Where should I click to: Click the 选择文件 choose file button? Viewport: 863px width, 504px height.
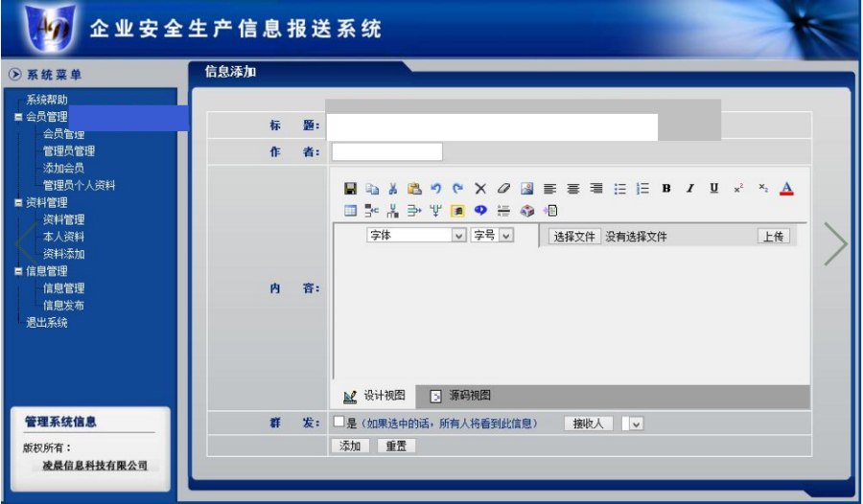point(574,237)
